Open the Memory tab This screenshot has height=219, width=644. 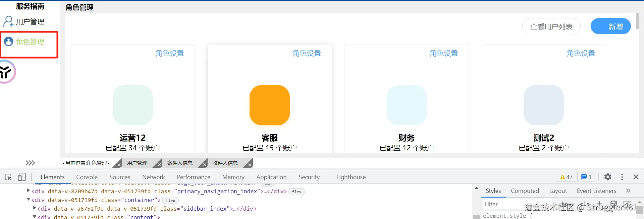point(233,177)
